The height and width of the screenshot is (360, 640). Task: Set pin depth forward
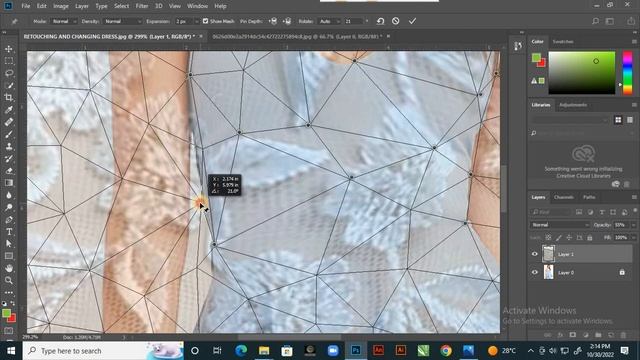(x=273, y=21)
